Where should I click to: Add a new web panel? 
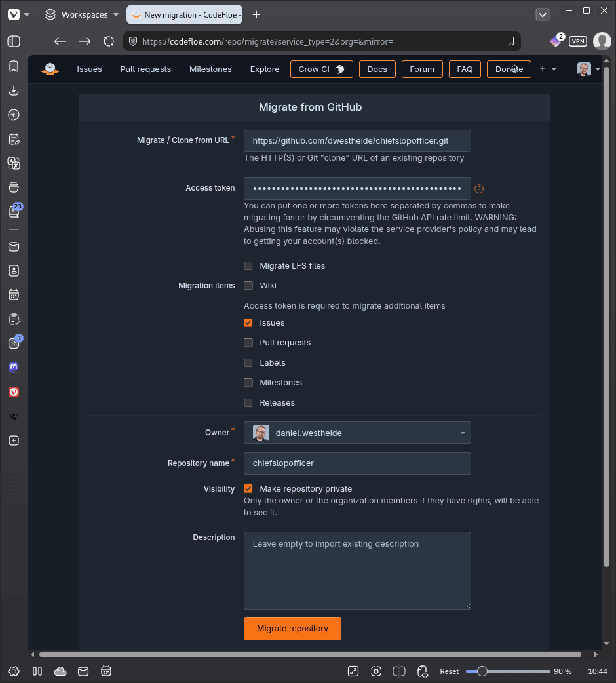[x=14, y=440]
